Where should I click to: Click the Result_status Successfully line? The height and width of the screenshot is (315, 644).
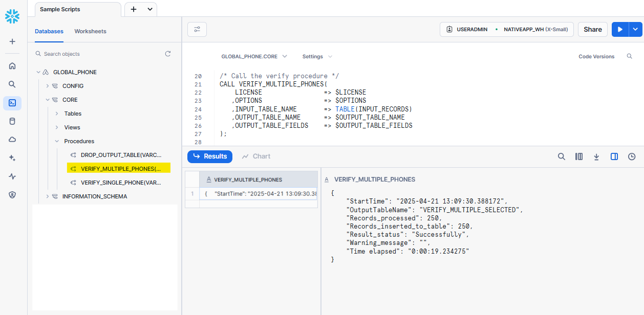[x=408, y=234]
